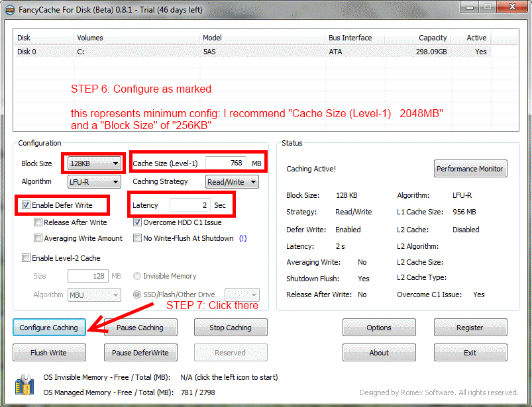Click the status Latency 2 s value

tap(341, 246)
